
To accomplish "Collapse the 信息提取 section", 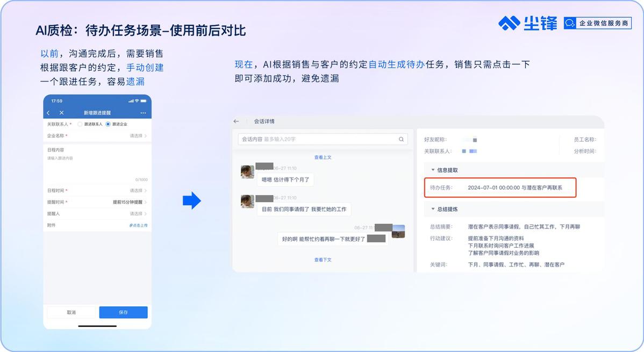I will pos(433,170).
